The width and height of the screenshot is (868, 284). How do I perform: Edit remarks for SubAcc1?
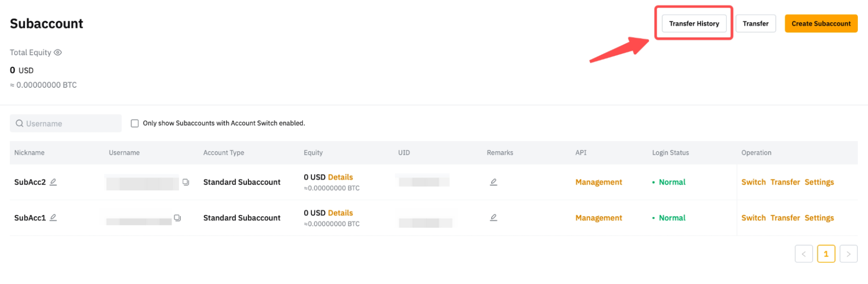pyautogui.click(x=493, y=218)
